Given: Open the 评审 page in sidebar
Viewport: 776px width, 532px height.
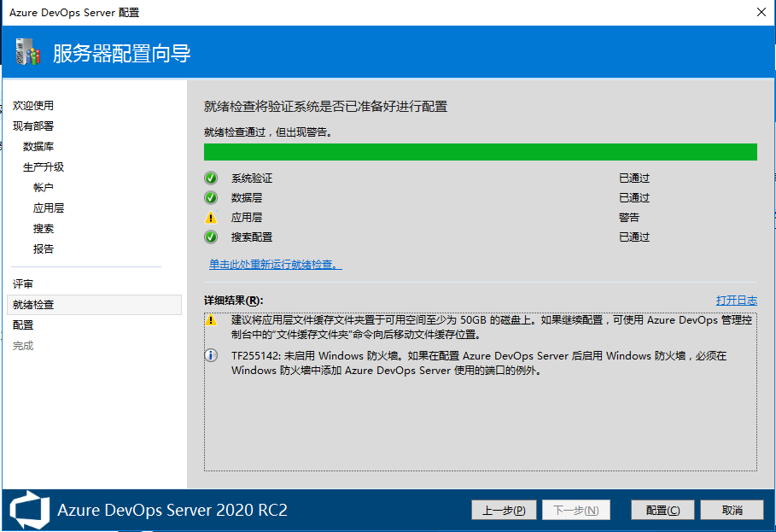Looking at the screenshot, I should coord(23,284).
